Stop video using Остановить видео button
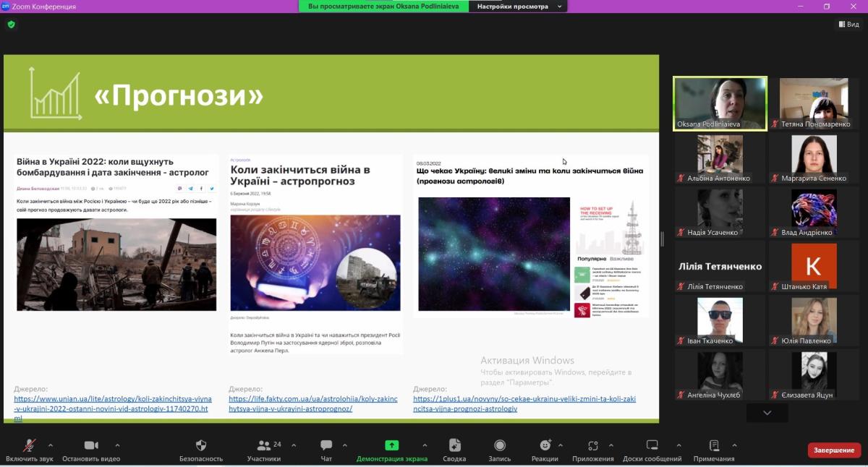 (91, 445)
